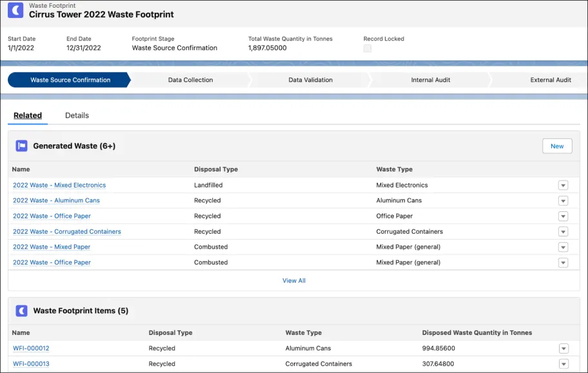Open row menu for 2022 Waste - Mixed Paper

(x=563, y=247)
